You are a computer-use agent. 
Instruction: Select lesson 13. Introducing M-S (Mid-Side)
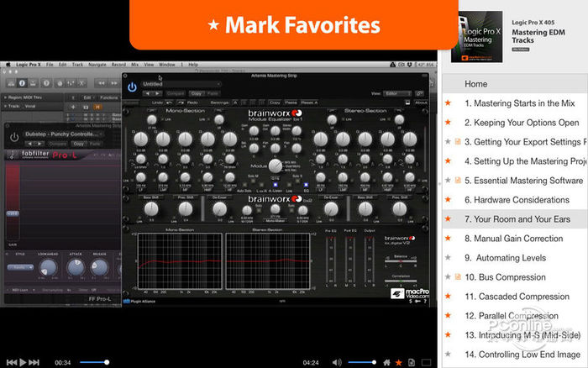tap(522, 335)
